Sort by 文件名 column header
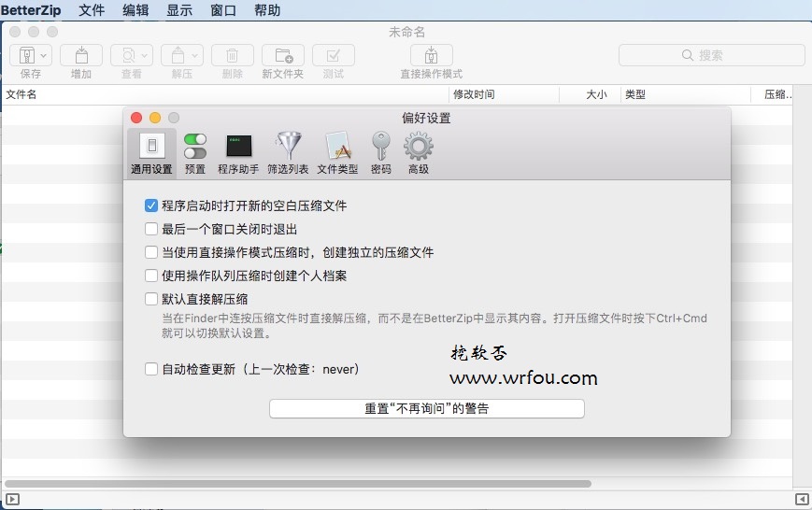The height and width of the screenshot is (510, 812). pos(225,94)
